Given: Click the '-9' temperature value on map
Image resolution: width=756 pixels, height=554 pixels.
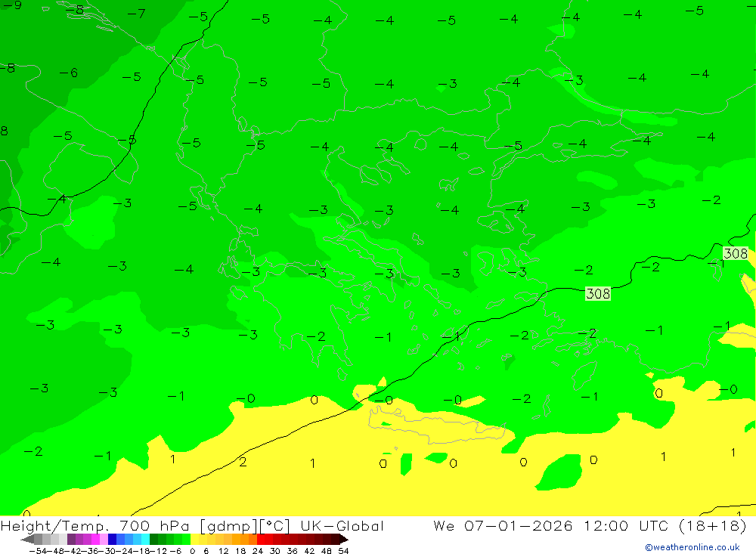Looking at the screenshot, I should click(x=12, y=5).
